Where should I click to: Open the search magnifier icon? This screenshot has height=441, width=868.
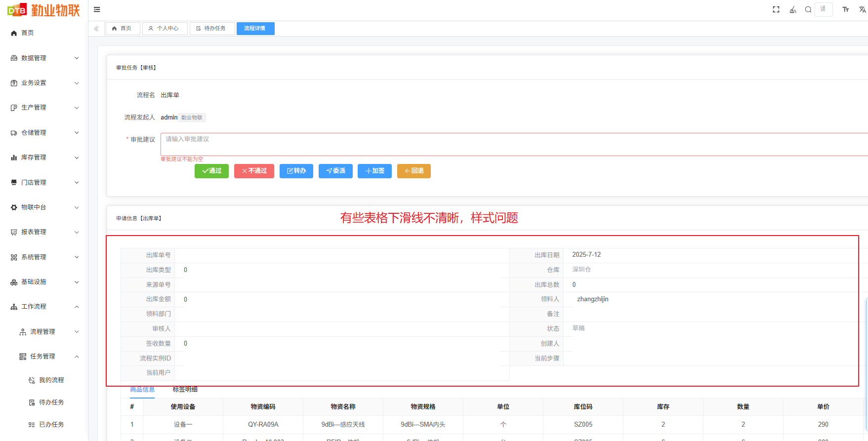click(x=808, y=9)
